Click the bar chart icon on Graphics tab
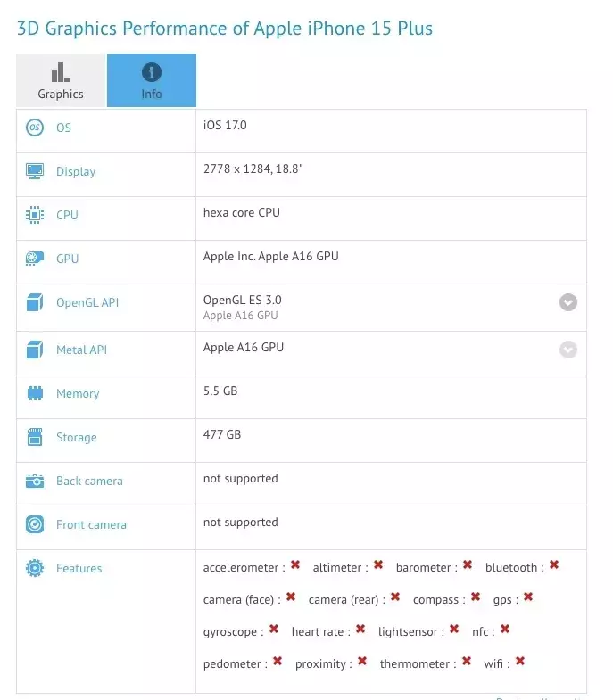This screenshot has width=613, height=700. tap(61, 72)
